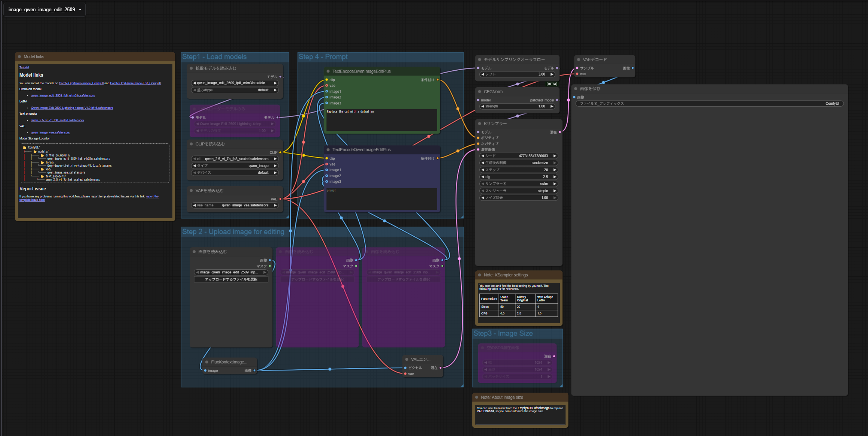Collapse the VAEデコード node title dot
Viewport: 868px width, 436px height.
pyautogui.click(x=579, y=59)
